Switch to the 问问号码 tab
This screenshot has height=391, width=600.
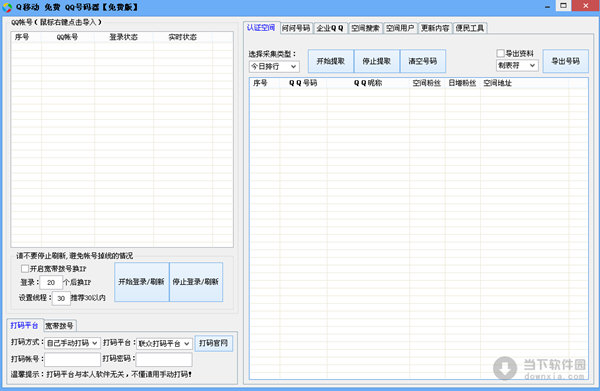(x=296, y=28)
